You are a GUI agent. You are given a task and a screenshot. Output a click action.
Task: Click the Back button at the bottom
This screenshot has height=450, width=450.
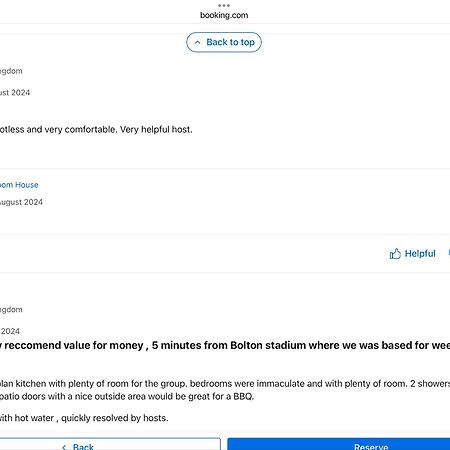coord(110,444)
